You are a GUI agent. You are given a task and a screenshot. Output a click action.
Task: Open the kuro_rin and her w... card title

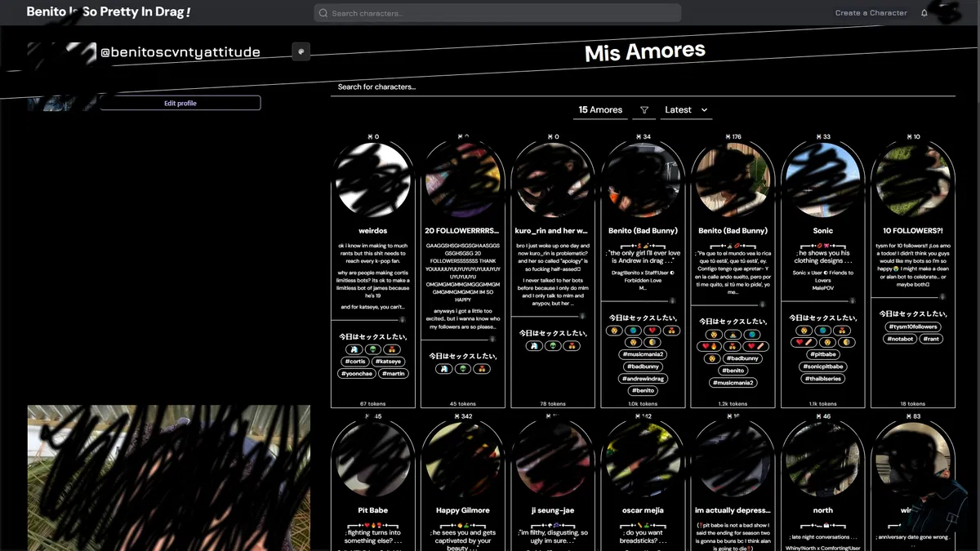[552, 231]
